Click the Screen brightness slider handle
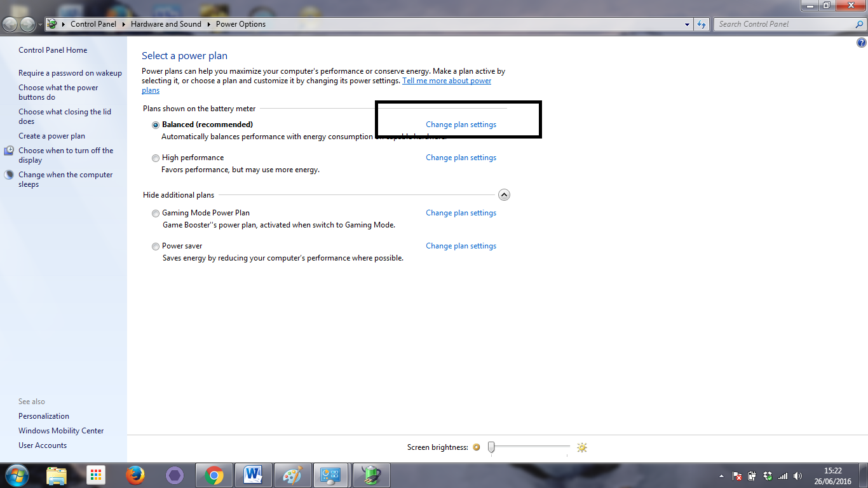 [x=491, y=447]
